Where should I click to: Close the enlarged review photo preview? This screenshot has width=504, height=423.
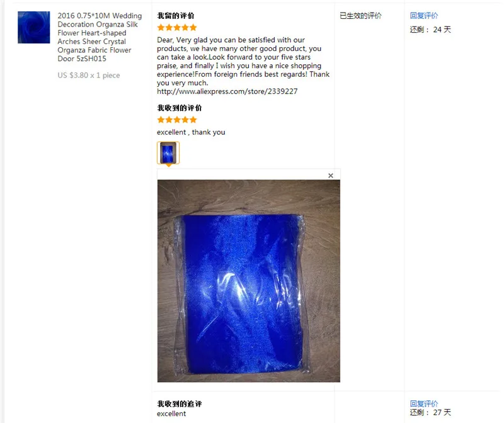[x=330, y=176]
